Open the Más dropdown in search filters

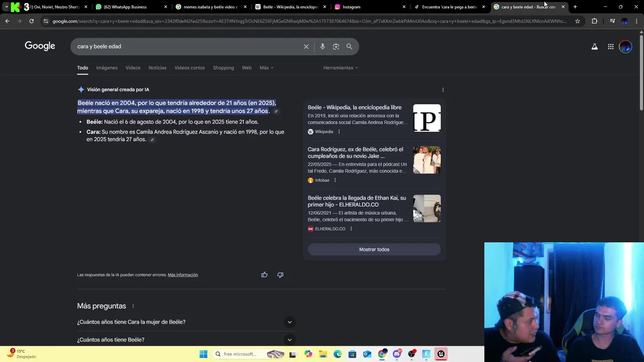[266, 68]
